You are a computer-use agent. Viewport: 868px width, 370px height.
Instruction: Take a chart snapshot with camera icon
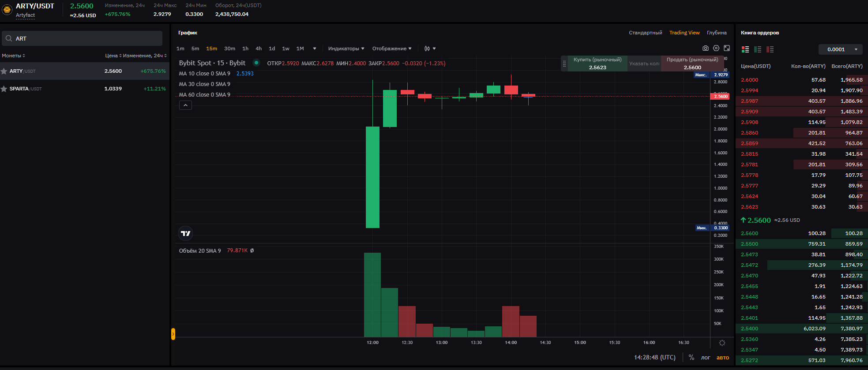tap(706, 48)
